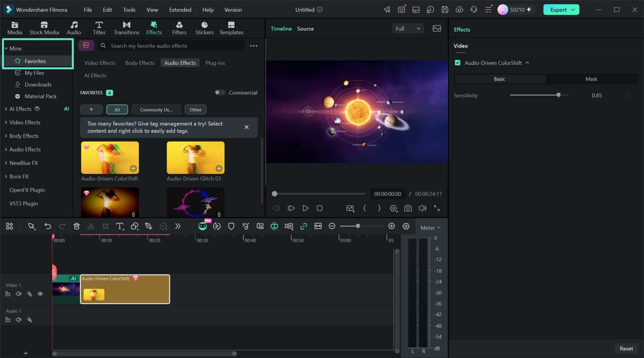
Task: Take a snapshot with the camera icon
Action: tap(408, 208)
